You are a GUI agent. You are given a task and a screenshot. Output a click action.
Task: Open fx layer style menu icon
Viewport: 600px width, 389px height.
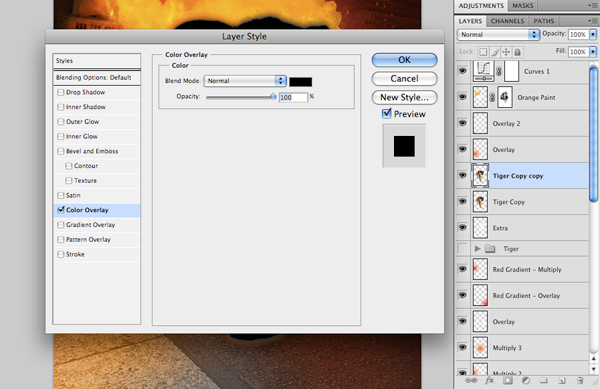(489, 381)
